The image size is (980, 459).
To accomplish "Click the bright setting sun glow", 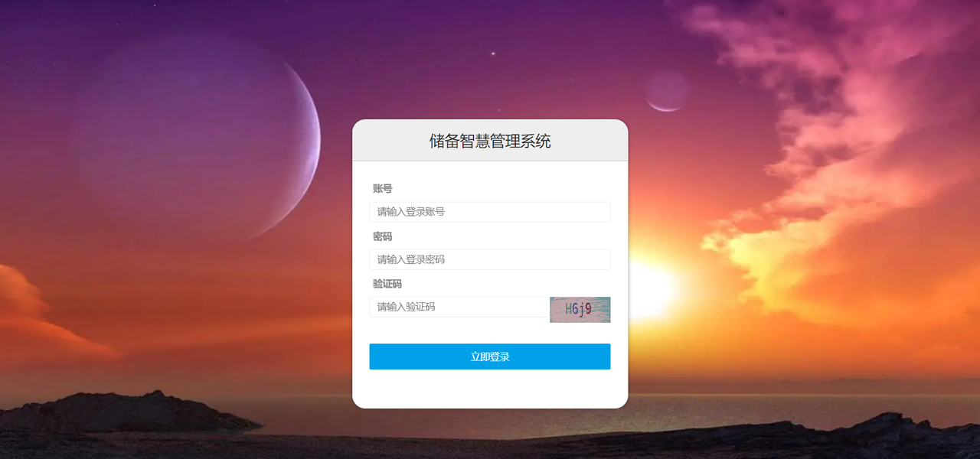I will 649,289.
